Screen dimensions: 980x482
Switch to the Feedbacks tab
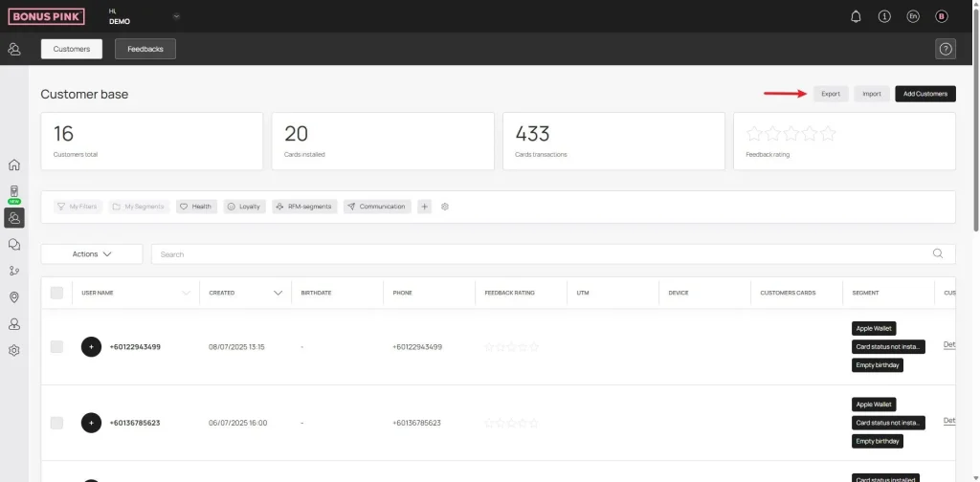[x=145, y=49]
